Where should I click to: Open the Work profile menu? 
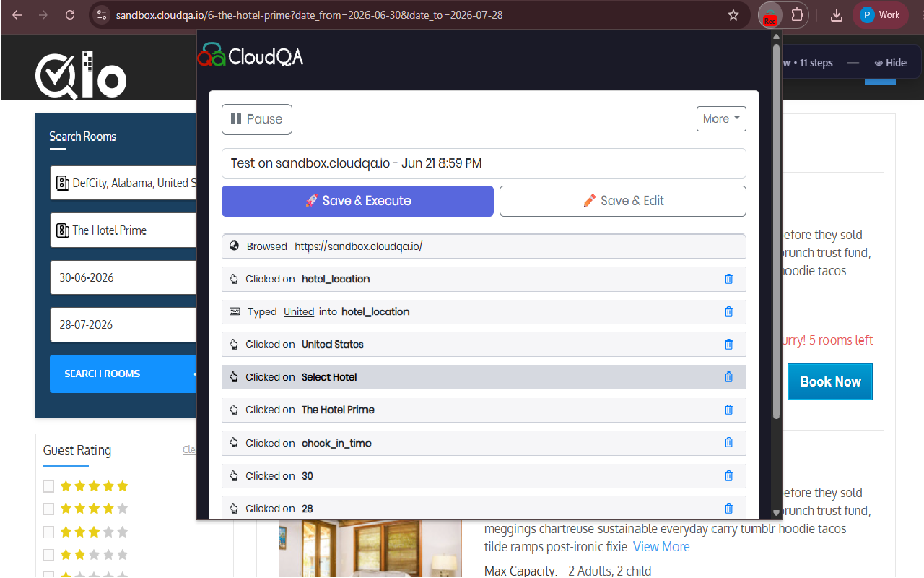click(x=880, y=15)
